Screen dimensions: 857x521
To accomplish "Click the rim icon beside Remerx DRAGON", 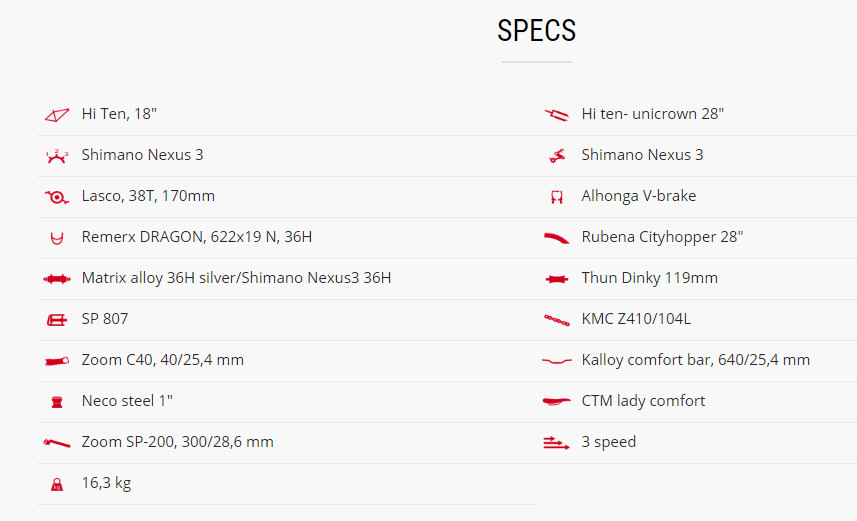I will (57, 238).
